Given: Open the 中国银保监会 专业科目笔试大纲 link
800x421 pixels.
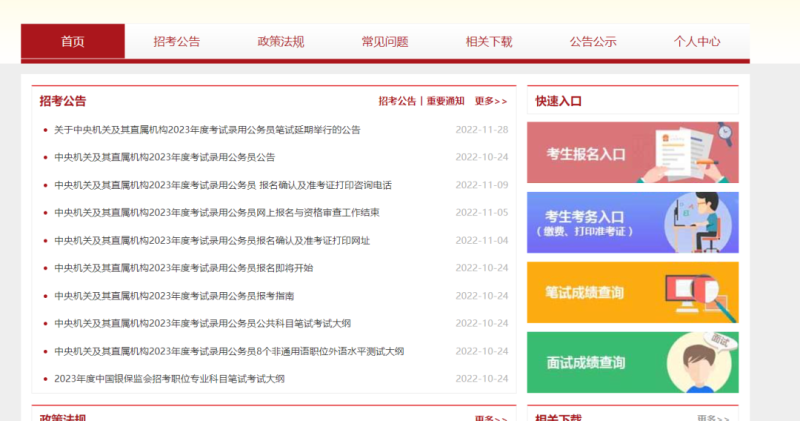Looking at the screenshot, I should [169, 379].
